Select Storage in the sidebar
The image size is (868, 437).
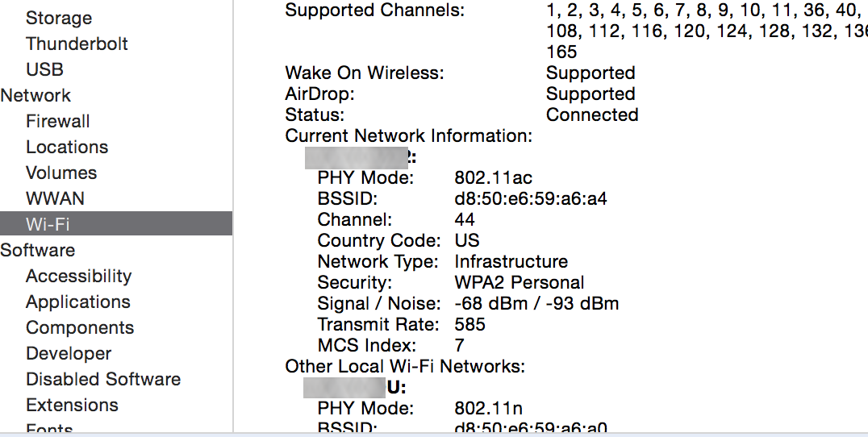click(x=59, y=18)
